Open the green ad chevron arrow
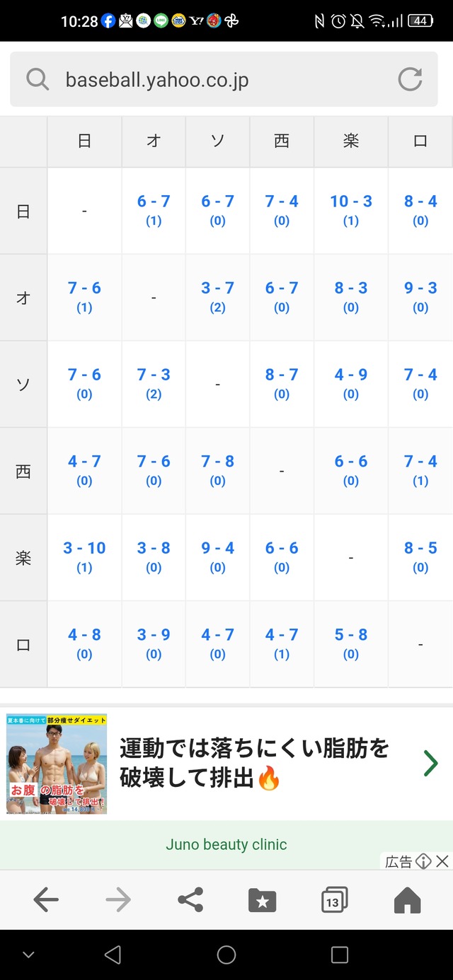 (430, 764)
